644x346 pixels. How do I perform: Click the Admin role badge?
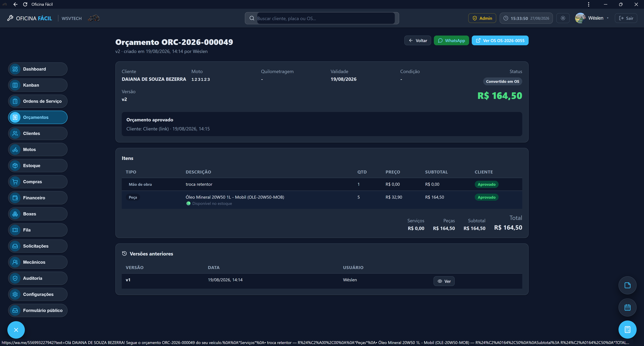point(482,18)
